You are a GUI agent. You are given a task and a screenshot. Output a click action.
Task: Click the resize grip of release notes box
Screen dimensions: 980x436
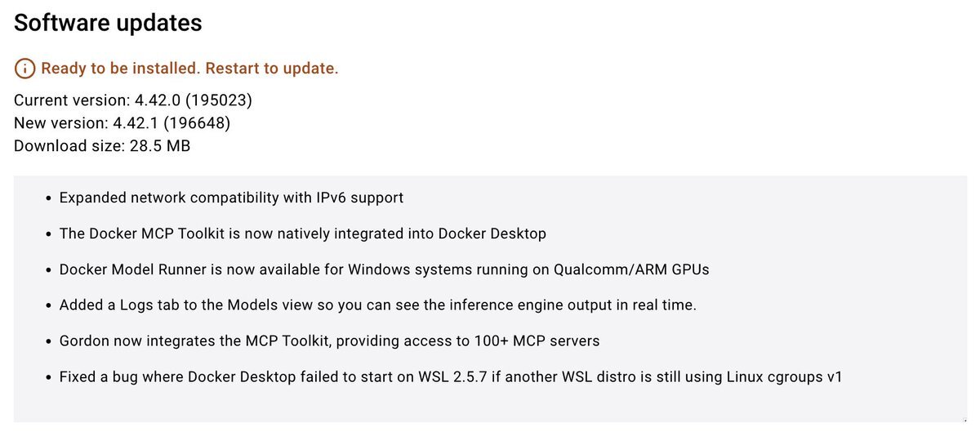(964, 419)
